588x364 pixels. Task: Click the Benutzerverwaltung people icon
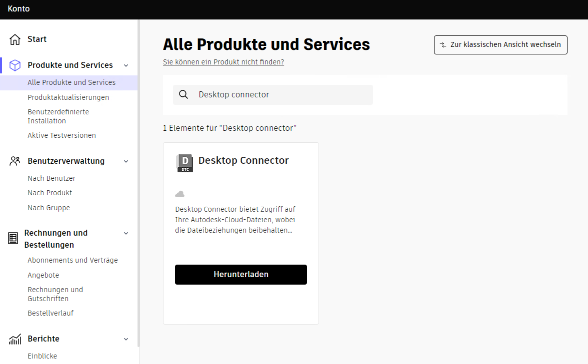click(15, 161)
